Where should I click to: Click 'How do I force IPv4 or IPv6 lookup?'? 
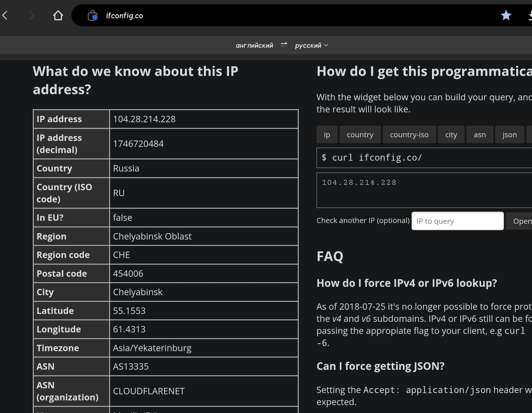coord(407,283)
